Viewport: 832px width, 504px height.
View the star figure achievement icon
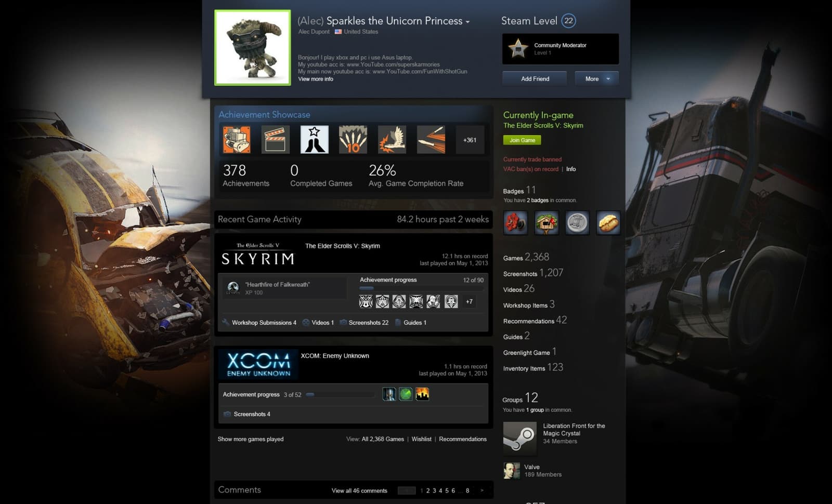pyautogui.click(x=314, y=139)
